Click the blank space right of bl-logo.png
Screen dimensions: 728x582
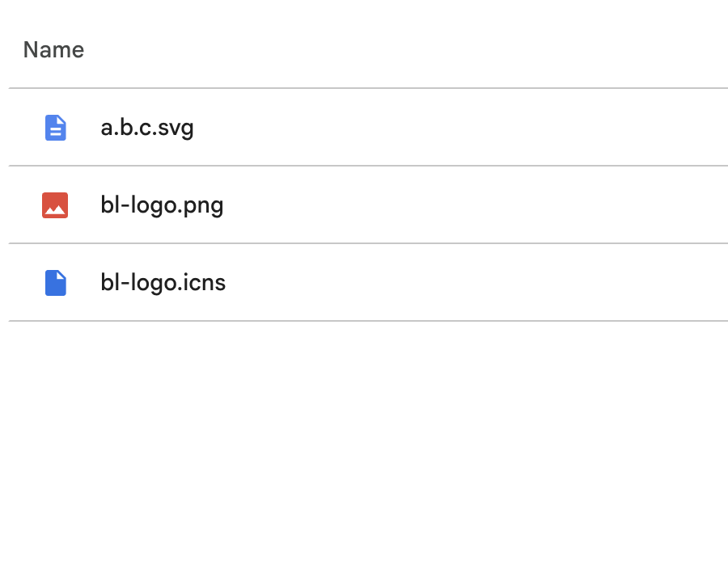pos(485,205)
